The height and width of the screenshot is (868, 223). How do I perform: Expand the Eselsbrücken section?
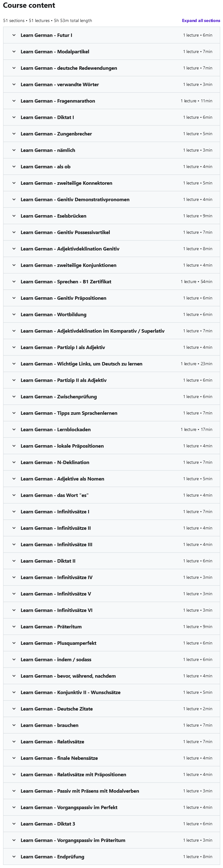111,216
